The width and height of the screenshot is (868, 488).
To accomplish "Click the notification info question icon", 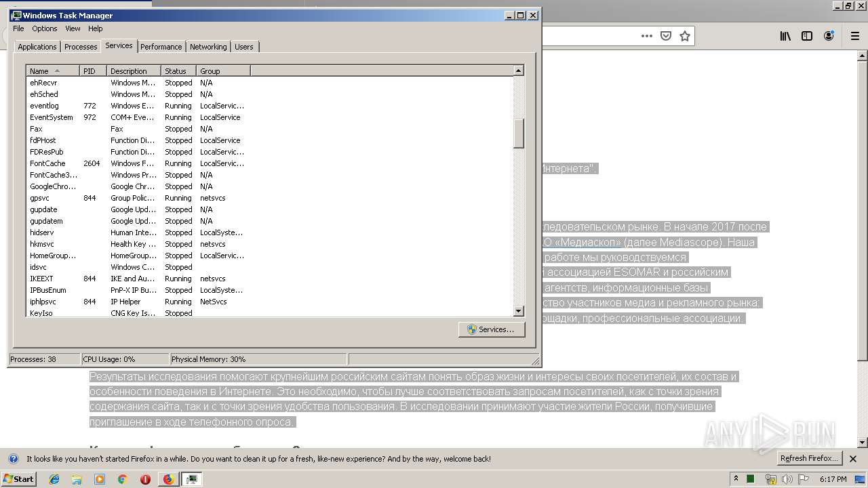I will point(14,459).
